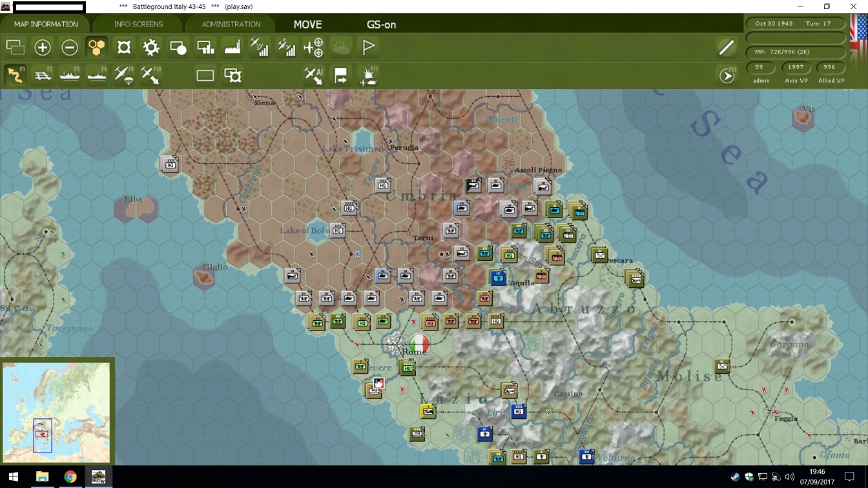Viewport: 868px width, 488px height.
Task: Zoom out the map with the minus icon
Action: [70, 47]
